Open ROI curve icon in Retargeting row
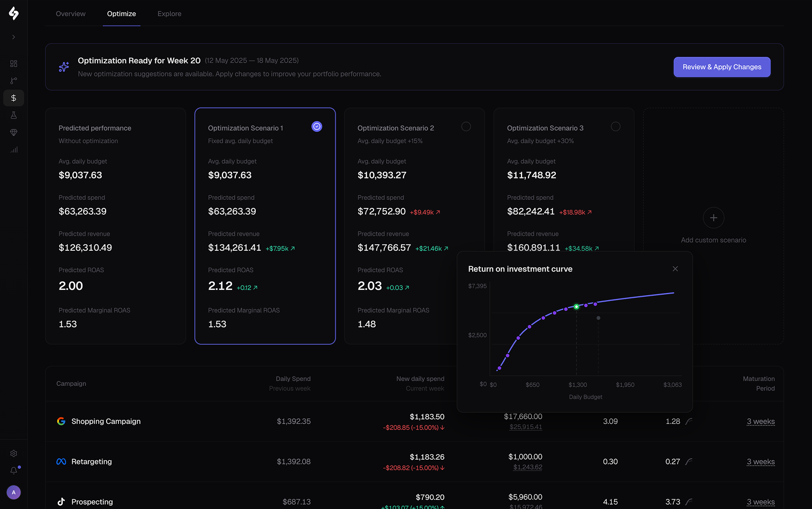This screenshot has height=509, width=812. click(689, 462)
